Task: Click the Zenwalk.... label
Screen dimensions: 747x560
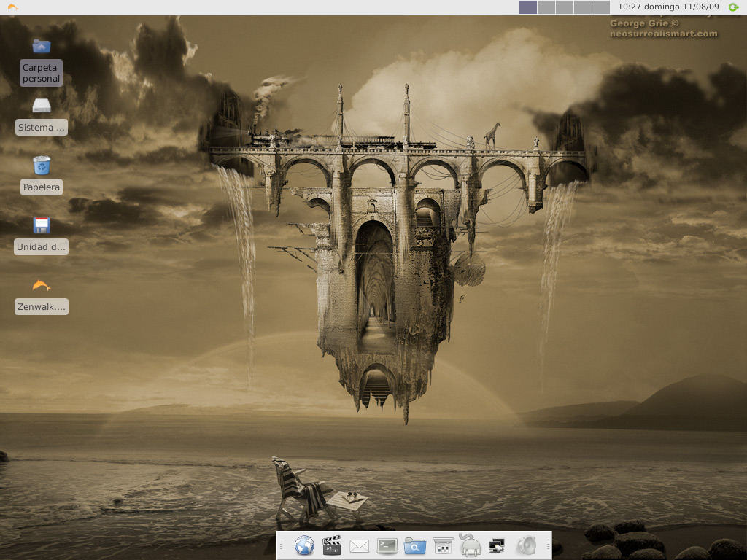Action: pyautogui.click(x=42, y=307)
